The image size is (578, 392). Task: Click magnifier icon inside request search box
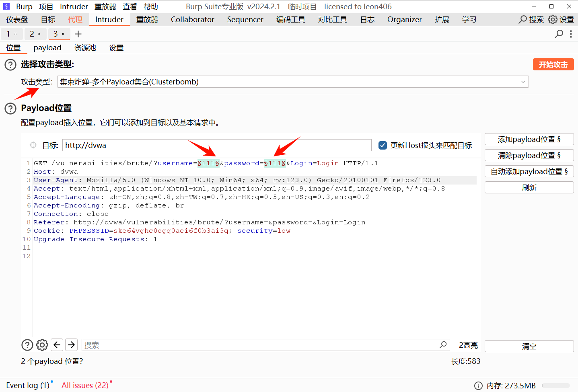click(443, 345)
